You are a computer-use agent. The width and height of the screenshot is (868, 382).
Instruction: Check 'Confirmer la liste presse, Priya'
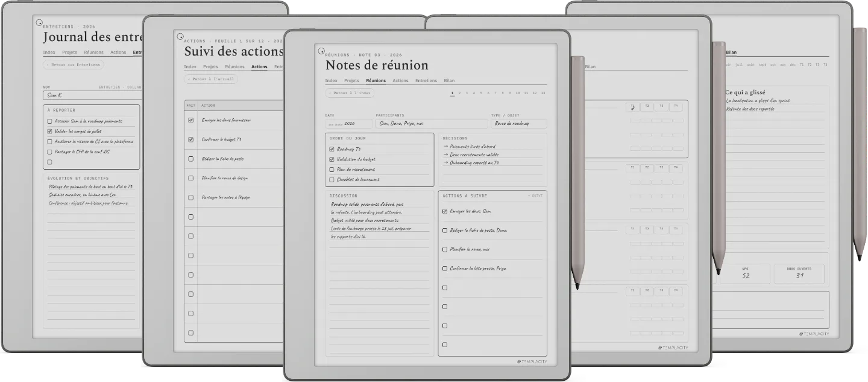pyautogui.click(x=445, y=269)
